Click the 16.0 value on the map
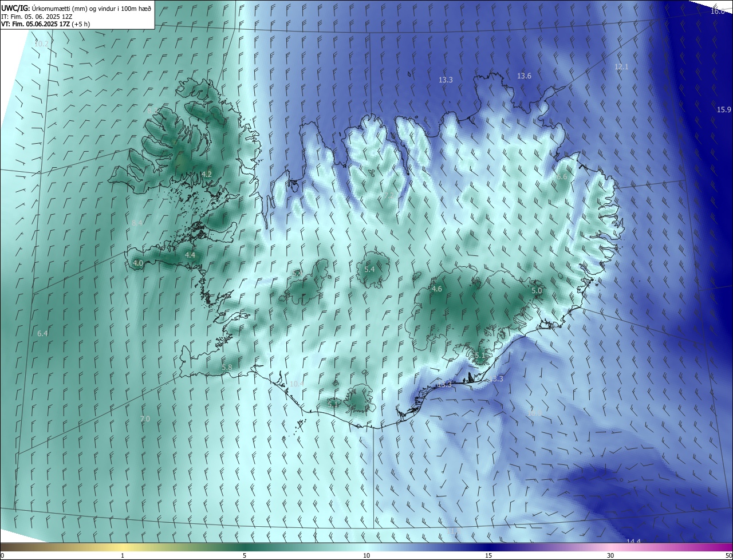The image size is (733, 560). point(718,11)
